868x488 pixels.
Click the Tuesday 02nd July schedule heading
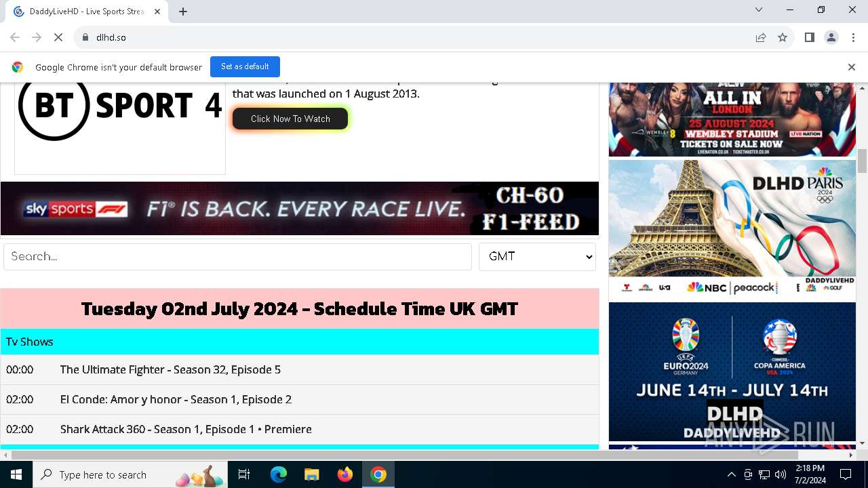[x=300, y=308]
